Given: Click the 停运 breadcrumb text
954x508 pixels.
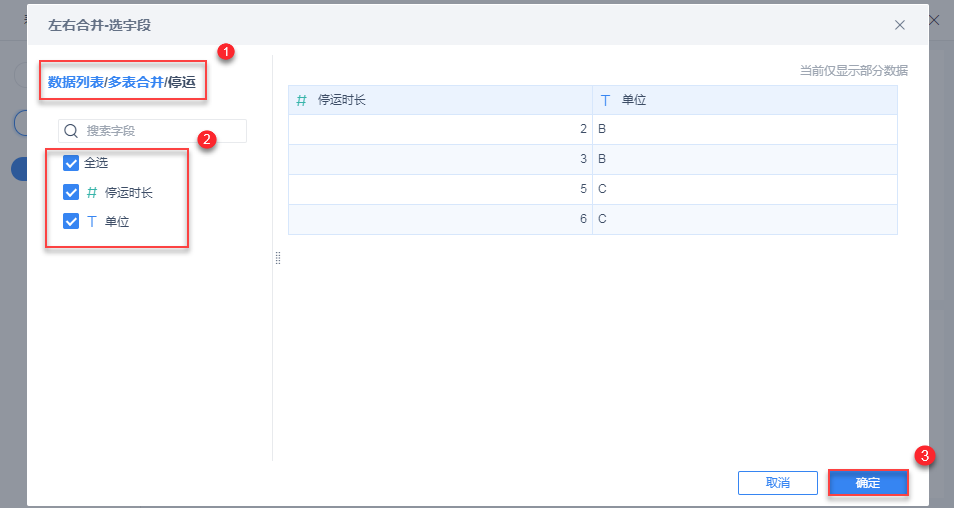Looking at the screenshot, I should [182, 82].
